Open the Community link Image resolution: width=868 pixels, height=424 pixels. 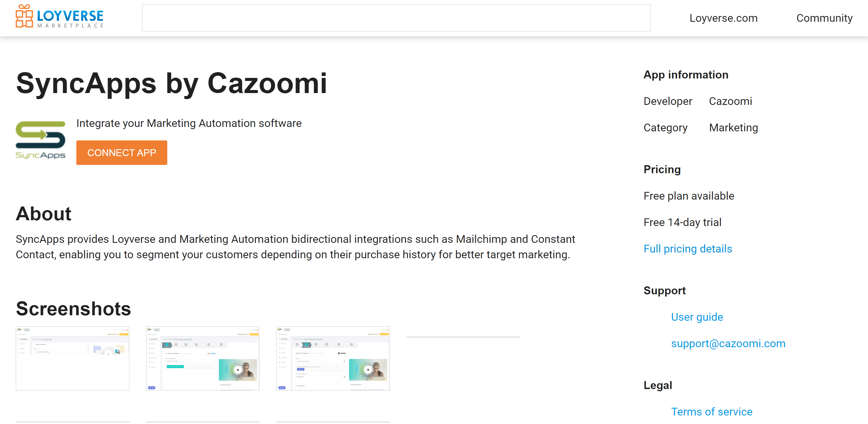(x=824, y=18)
